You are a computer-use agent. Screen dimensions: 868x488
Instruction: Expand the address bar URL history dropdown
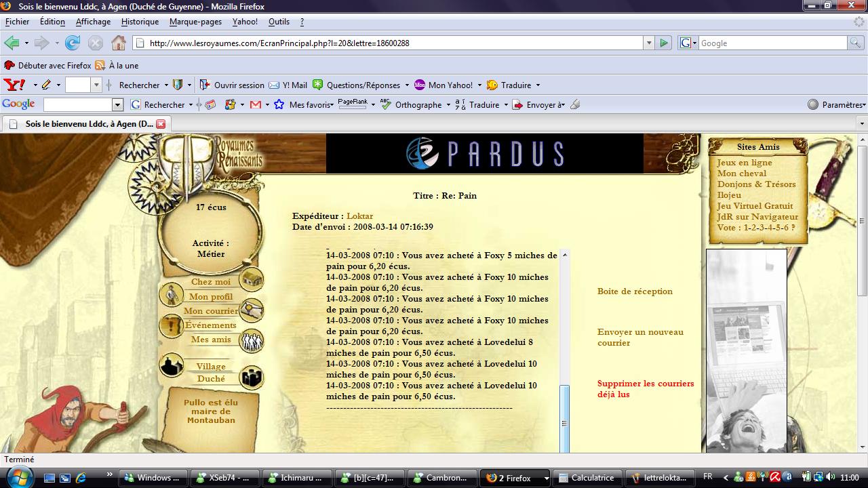tap(648, 43)
